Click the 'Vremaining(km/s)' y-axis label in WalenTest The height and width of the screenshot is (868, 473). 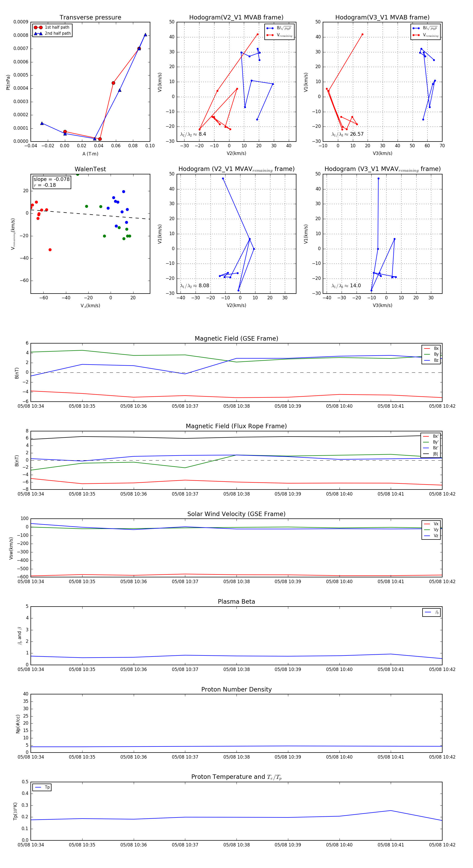click(13, 234)
